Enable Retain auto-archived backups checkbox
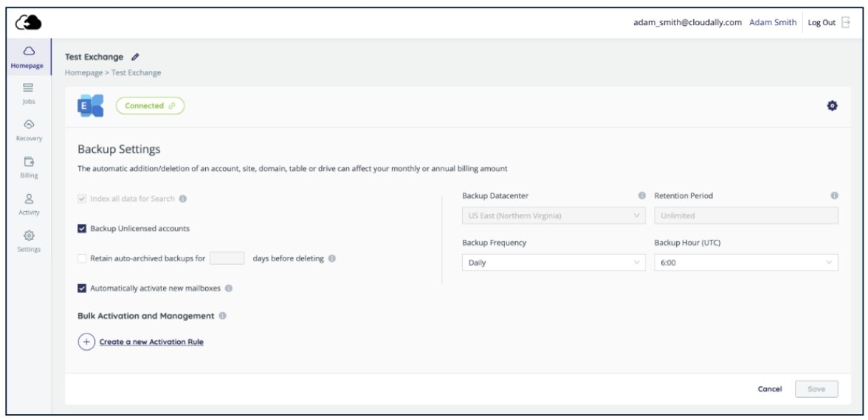Viewport: 868px width, 420px height. pyautogui.click(x=82, y=258)
